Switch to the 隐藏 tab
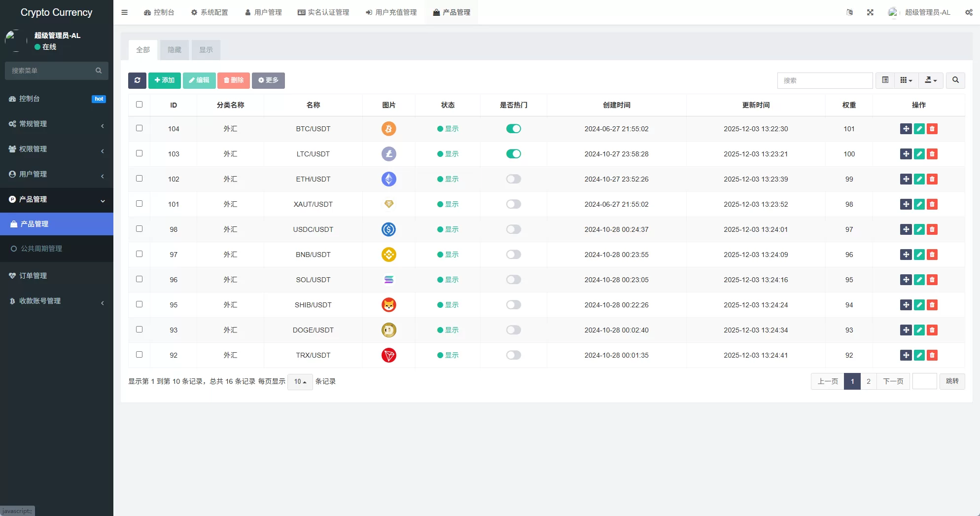The image size is (980, 516). click(174, 50)
